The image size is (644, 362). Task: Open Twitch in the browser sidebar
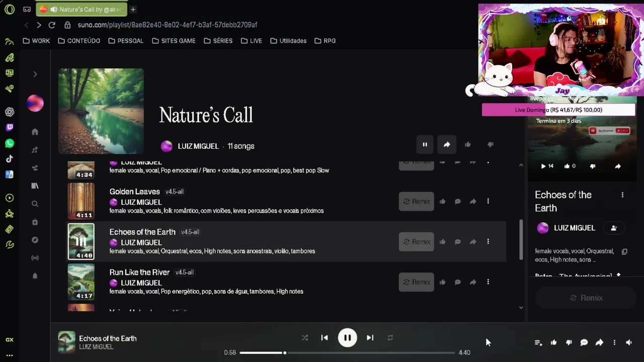point(10,128)
